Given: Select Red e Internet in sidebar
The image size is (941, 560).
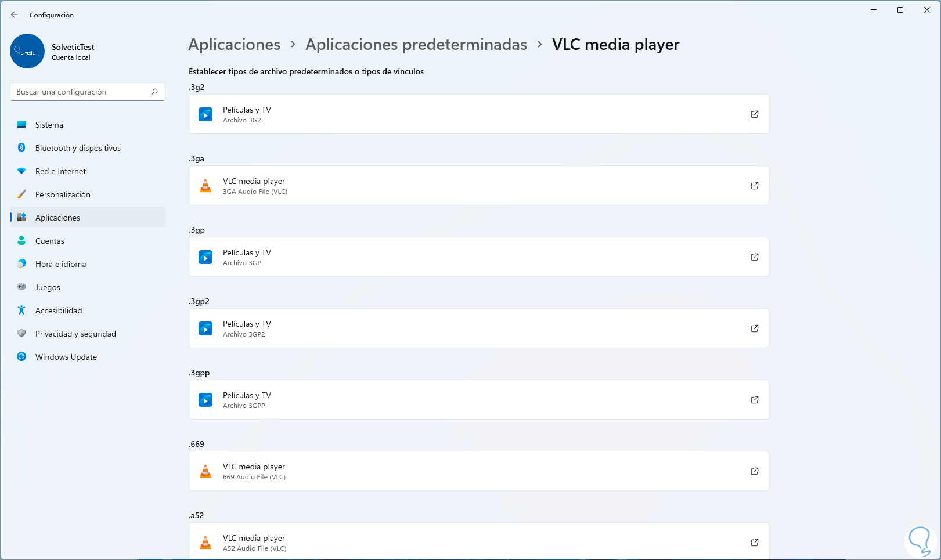Looking at the screenshot, I should pos(60,171).
